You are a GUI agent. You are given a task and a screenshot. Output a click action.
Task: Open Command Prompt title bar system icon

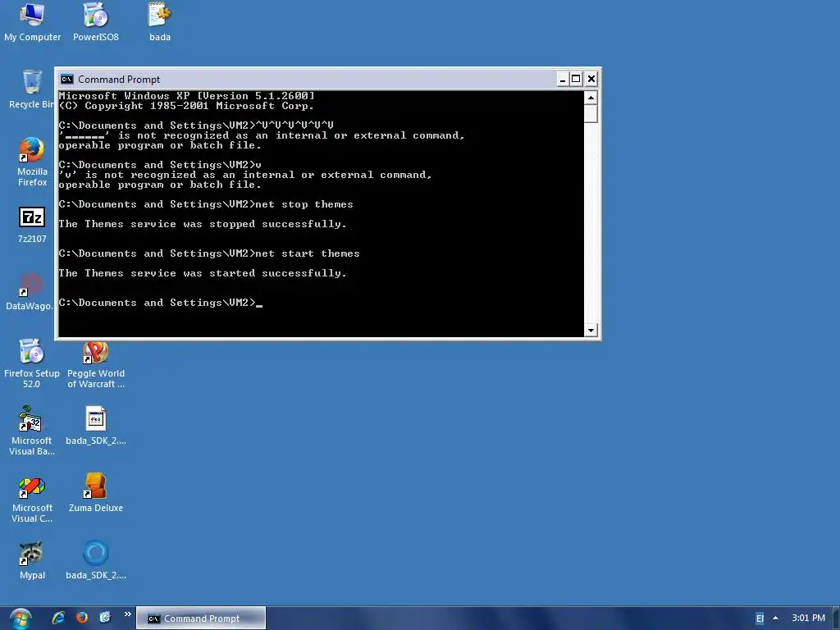66,80
